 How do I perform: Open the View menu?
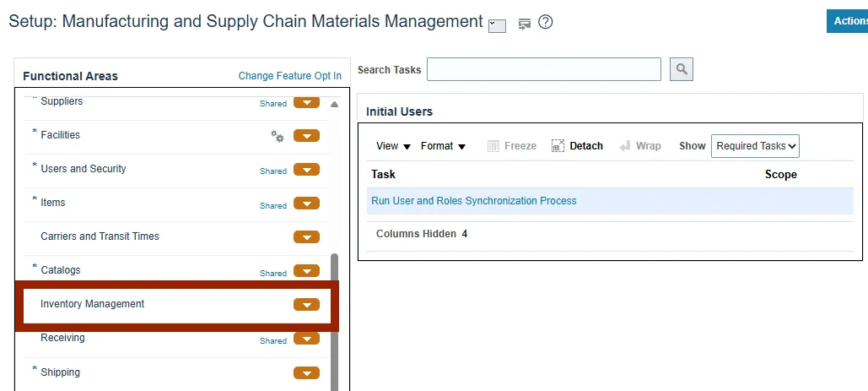tap(393, 146)
